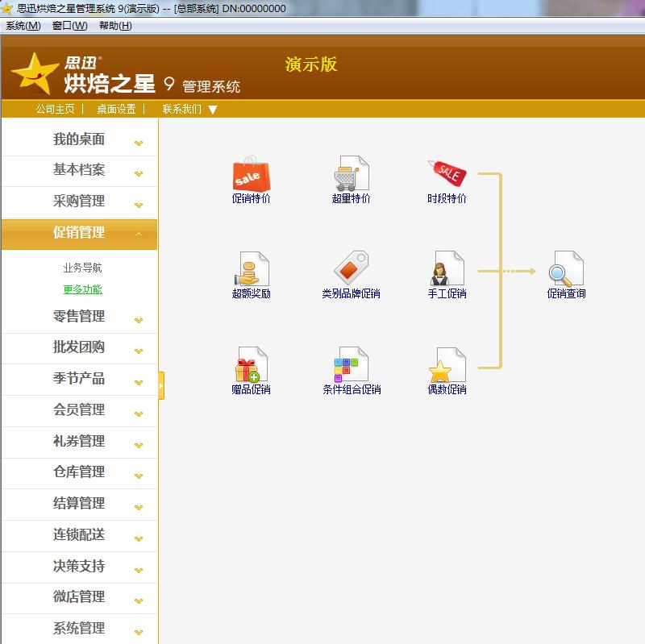
Task: Collapse the 促销管理 sidebar section
Action: click(79, 234)
